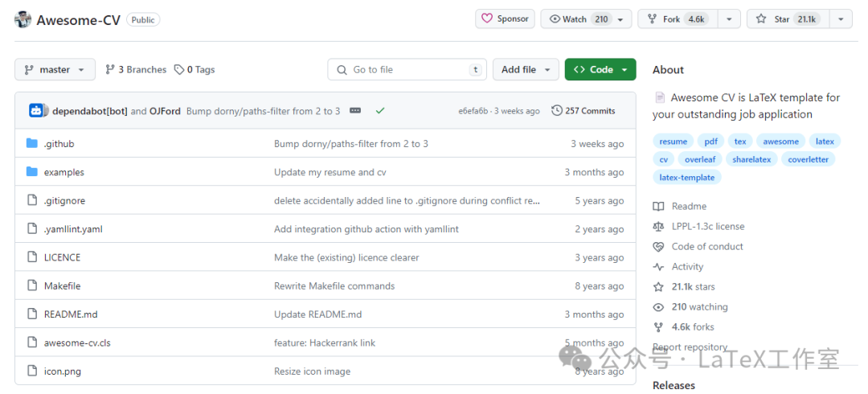The image size is (868, 394).
Task: Click the fork icon beside 4.6k forks
Action: pos(658,327)
